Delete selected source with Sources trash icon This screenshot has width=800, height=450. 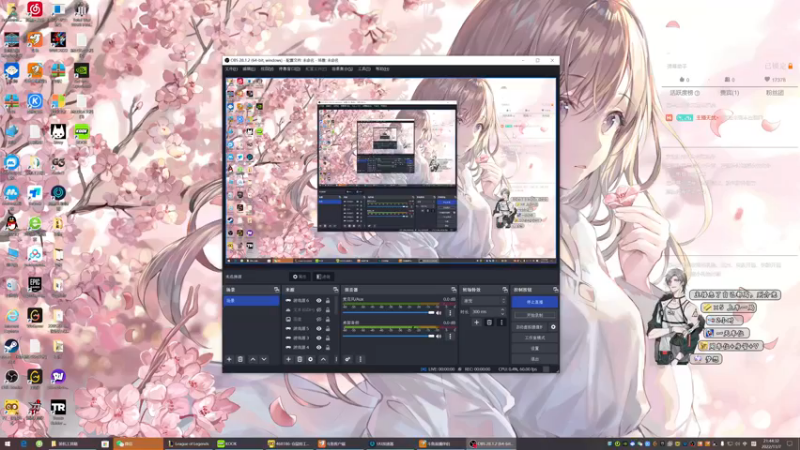[x=299, y=359]
